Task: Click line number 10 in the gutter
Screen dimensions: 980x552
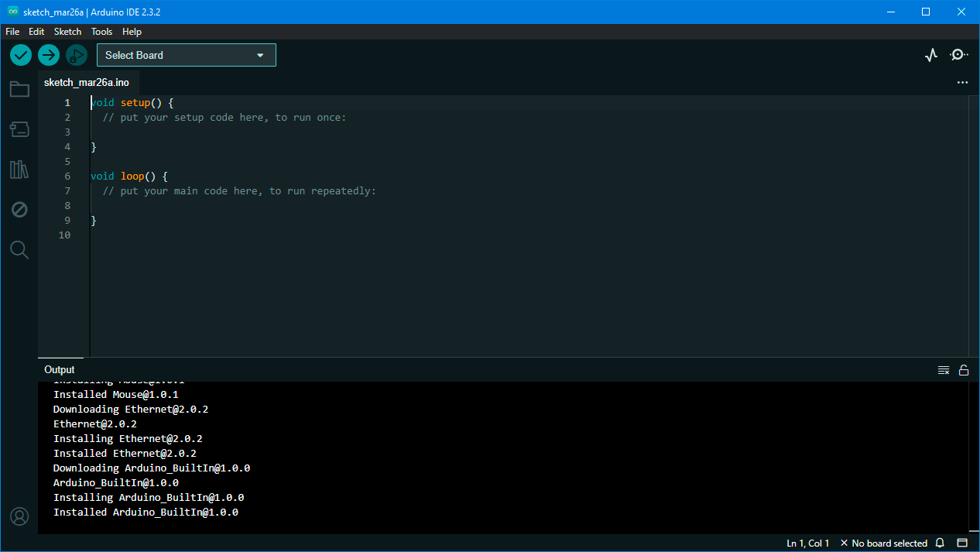Action: 64,235
